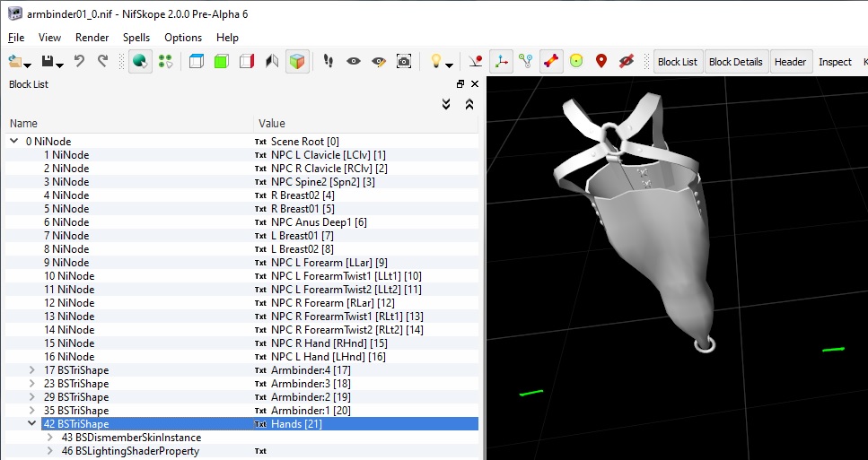Toggle the red bone skinning icon

(551, 61)
